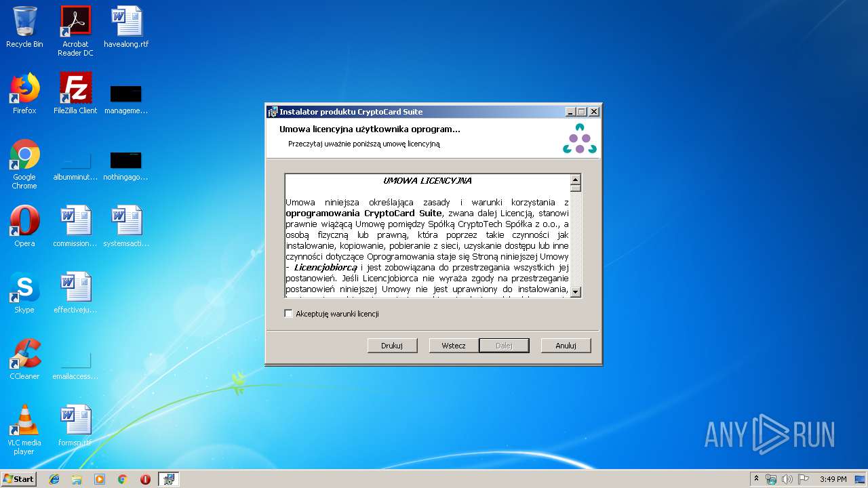868x488 pixels.
Task: Click the license text scroll down arrow
Action: [576, 292]
